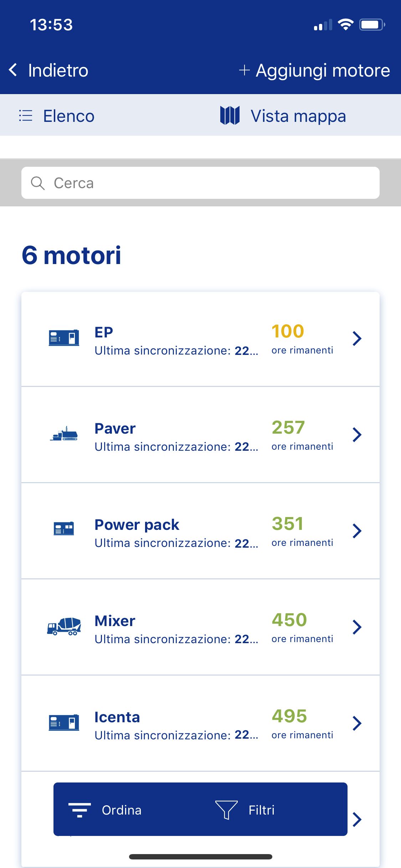Expand EP engine details chevron
Image resolution: width=401 pixels, height=868 pixels.
[x=357, y=339]
